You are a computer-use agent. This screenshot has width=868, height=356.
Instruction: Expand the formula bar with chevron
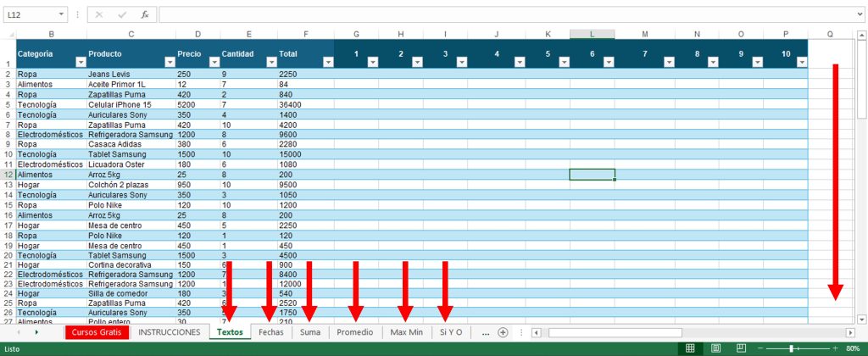tap(859, 14)
